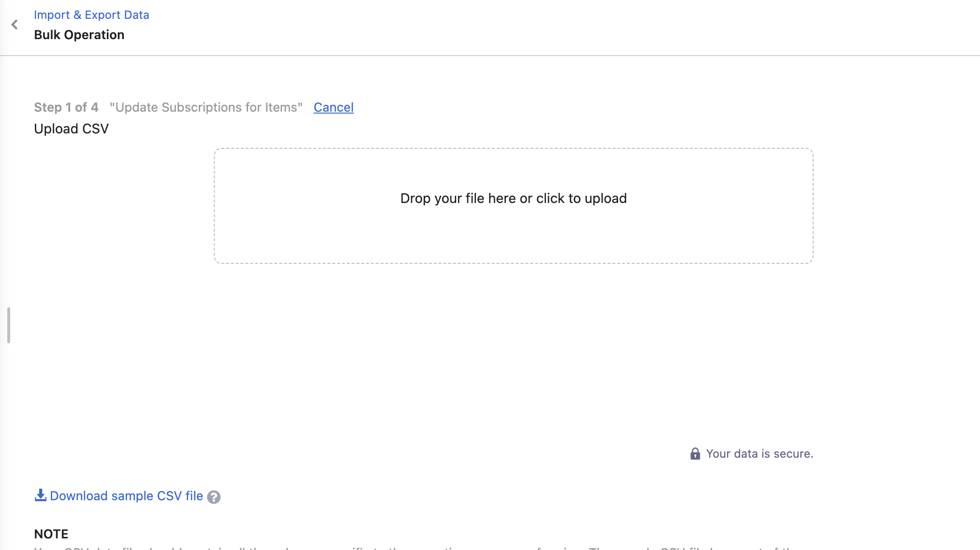Download the sample CSV file
The image size is (980, 550).
point(126,496)
